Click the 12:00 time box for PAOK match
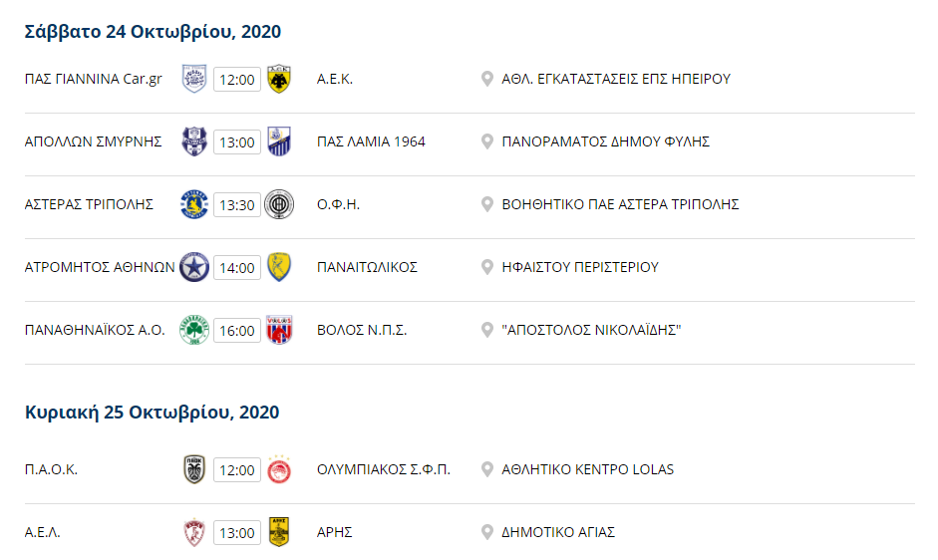 [x=237, y=470]
